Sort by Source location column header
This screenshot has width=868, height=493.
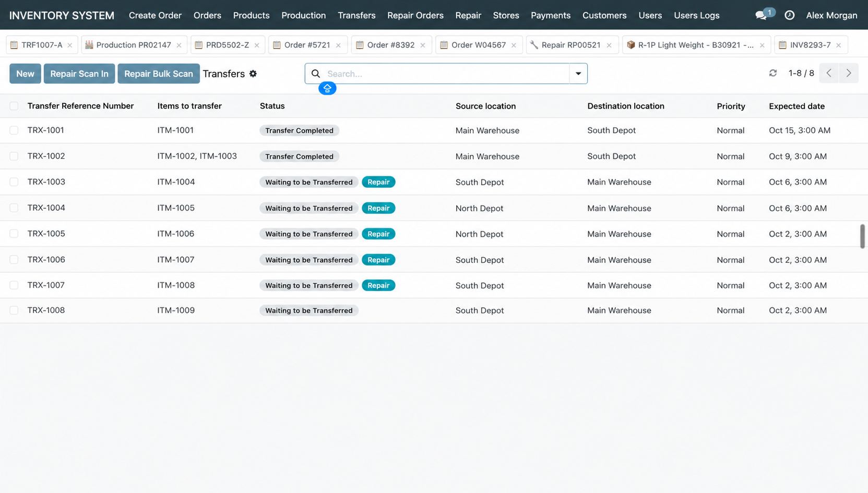(485, 106)
